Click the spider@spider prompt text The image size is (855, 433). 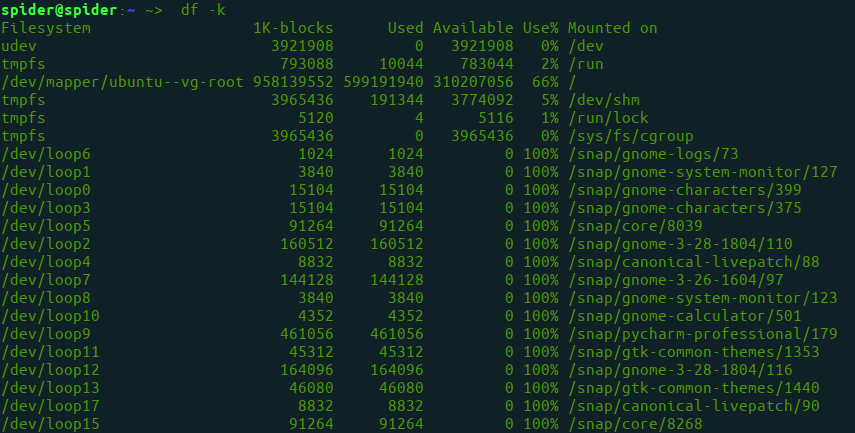(59, 10)
